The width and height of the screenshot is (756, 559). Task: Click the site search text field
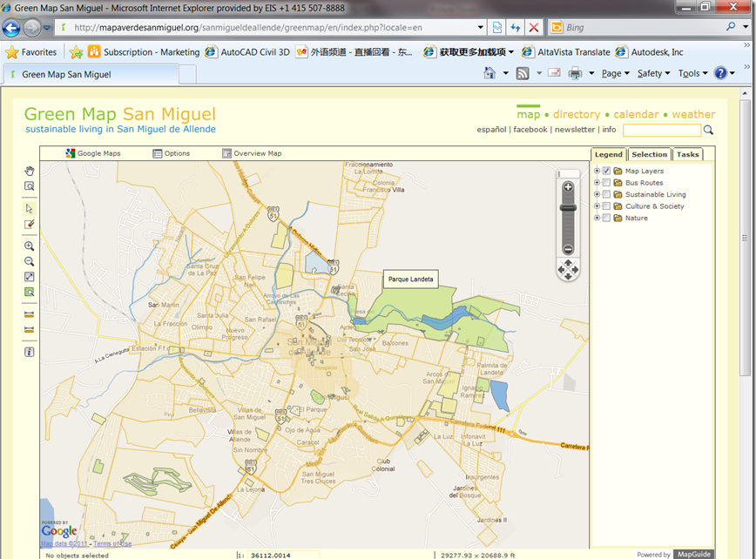[x=662, y=130]
